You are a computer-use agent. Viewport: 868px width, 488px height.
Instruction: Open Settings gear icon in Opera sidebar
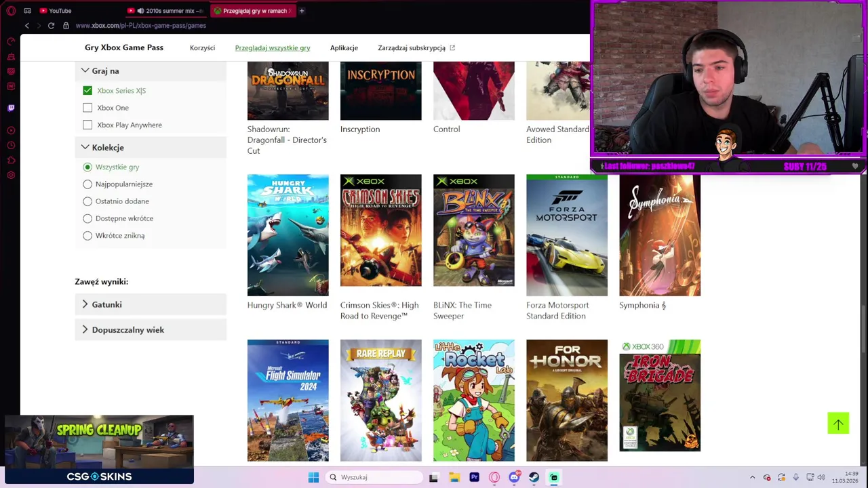[x=11, y=176]
